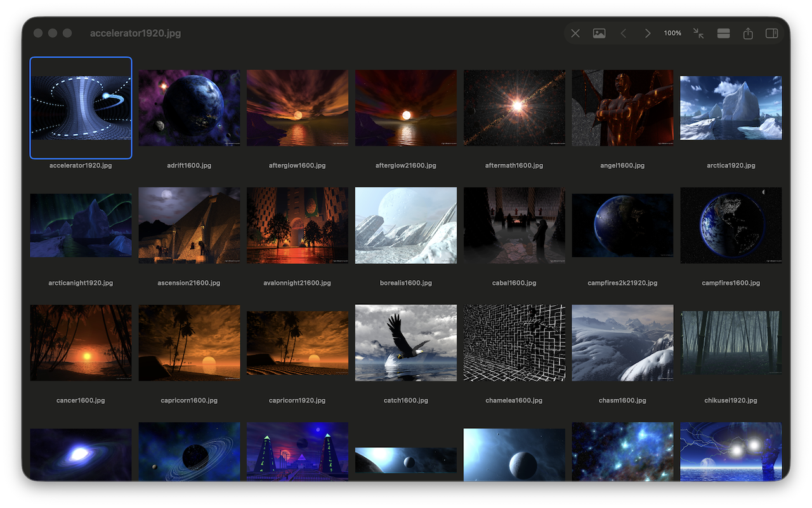Select the chasm1600.jpg snowy thumbnail
Screen dimensions: 812x508
622,343
